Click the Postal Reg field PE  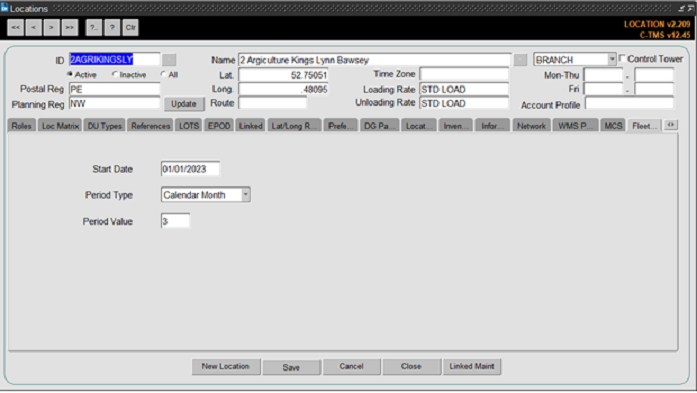click(114, 89)
